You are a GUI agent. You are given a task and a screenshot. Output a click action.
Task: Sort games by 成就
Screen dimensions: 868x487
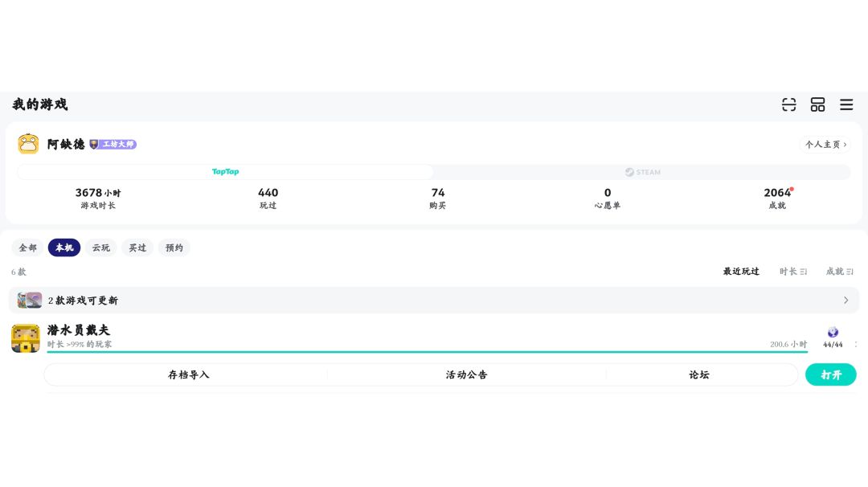[x=839, y=271]
